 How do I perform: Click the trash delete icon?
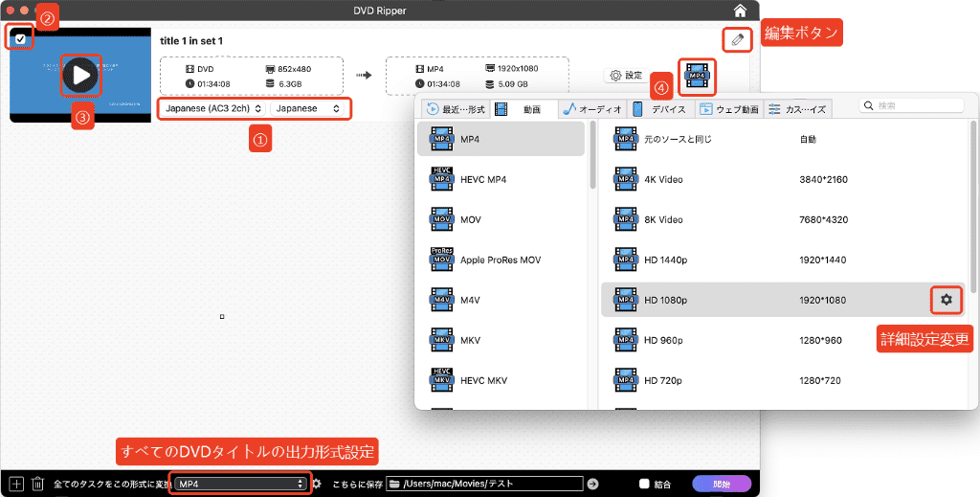(36, 484)
